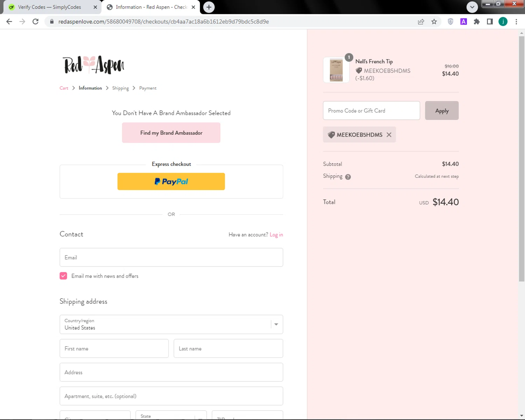Pay with PayPal express checkout
525x420 pixels.
click(171, 182)
